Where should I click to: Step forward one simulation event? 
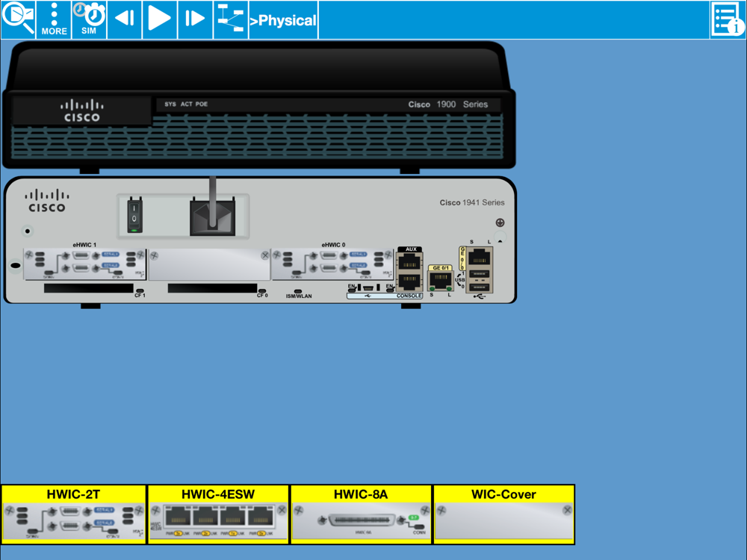[195, 19]
